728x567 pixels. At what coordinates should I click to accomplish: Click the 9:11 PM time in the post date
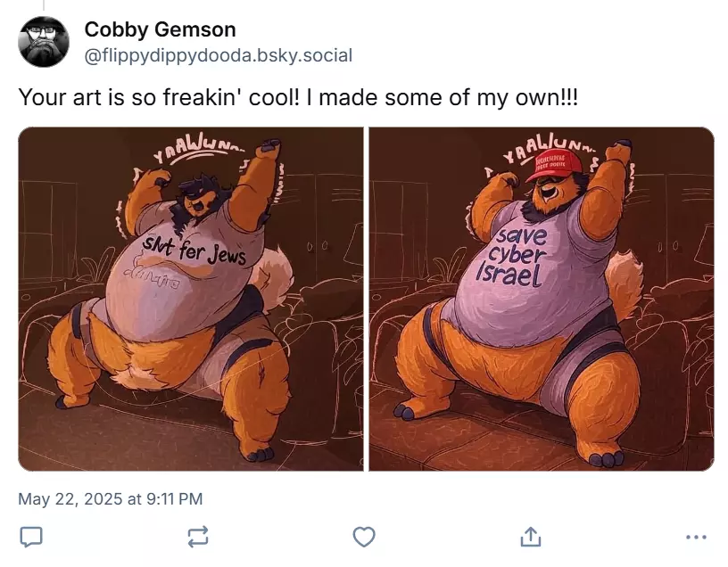point(174,498)
